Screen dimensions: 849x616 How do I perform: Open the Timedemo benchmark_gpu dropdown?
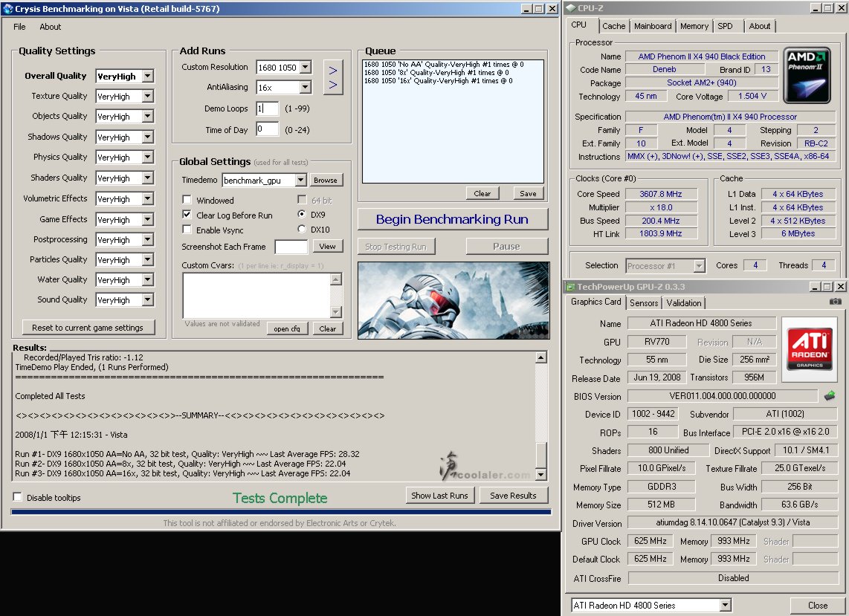(x=301, y=181)
